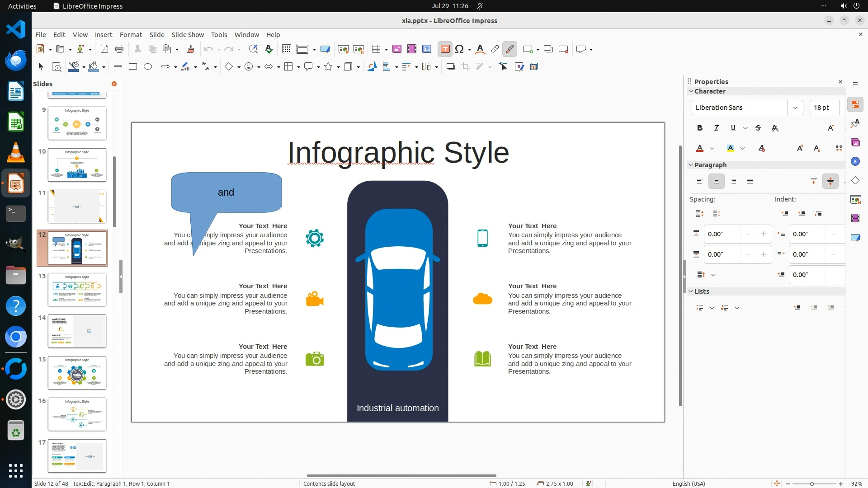
Task: Click the Insert Text Box icon
Action: click(445, 49)
